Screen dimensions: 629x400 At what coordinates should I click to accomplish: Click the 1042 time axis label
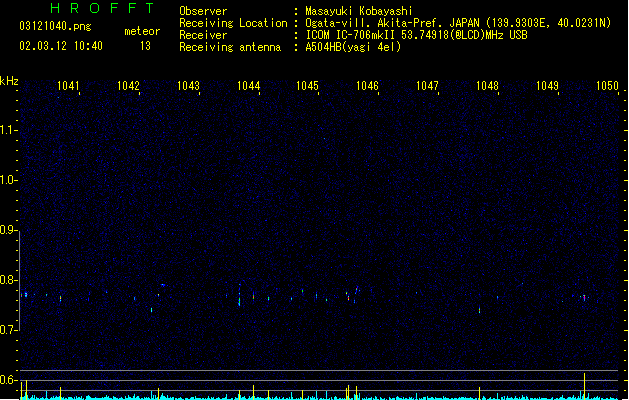[x=128, y=86]
